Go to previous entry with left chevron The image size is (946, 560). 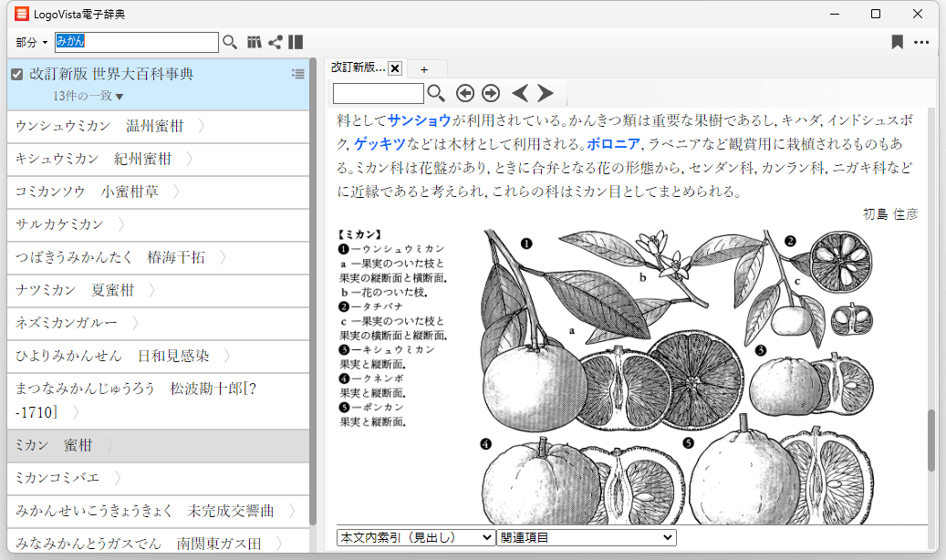pos(520,93)
